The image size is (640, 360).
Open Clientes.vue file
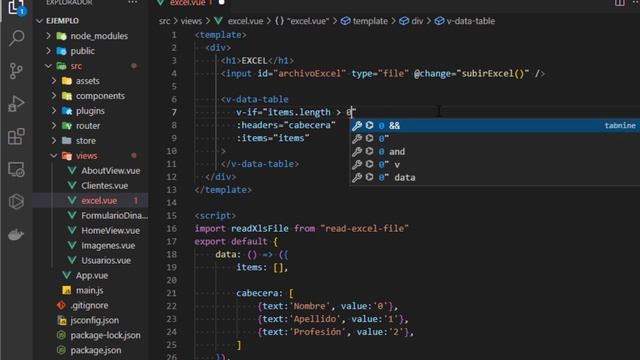104,186
